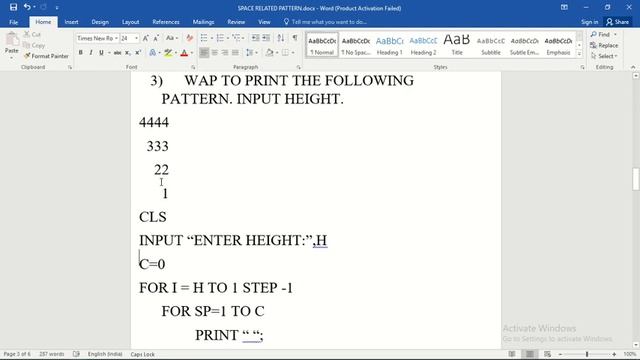640x360 pixels.
Task: Copy the selection
Action: (x=34, y=45)
